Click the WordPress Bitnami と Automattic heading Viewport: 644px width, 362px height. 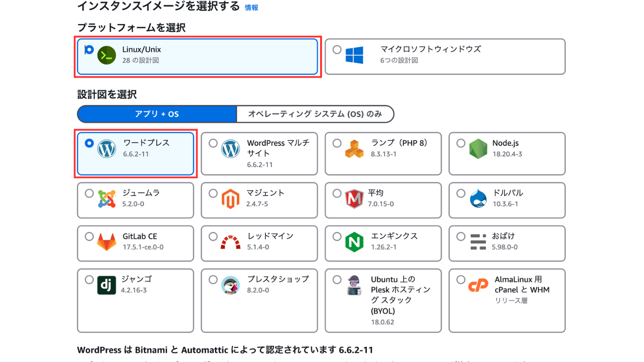[x=225, y=350]
